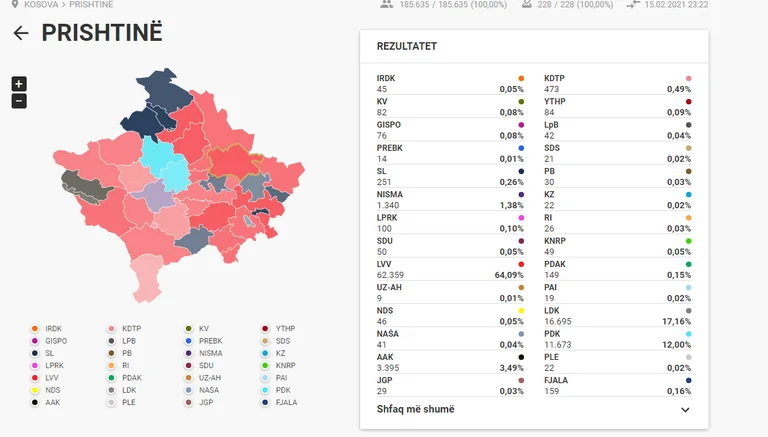Select the PDK legend cyan dot
Viewport: 768px width, 437px height.
[x=265, y=390]
